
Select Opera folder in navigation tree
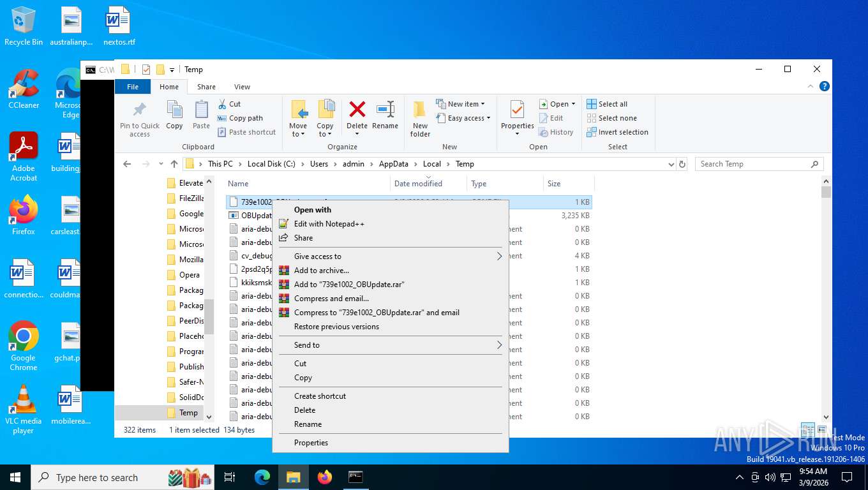[184, 275]
